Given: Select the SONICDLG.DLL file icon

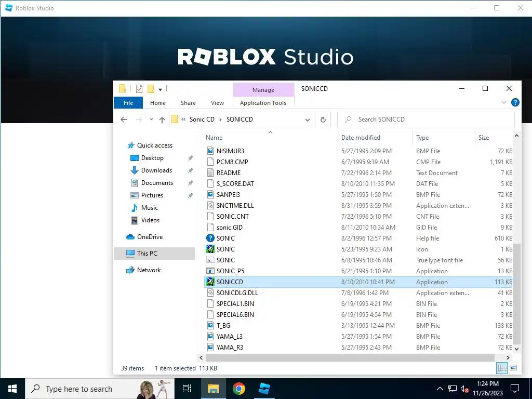Looking at the screenshot, I should [x=210, y=292].
